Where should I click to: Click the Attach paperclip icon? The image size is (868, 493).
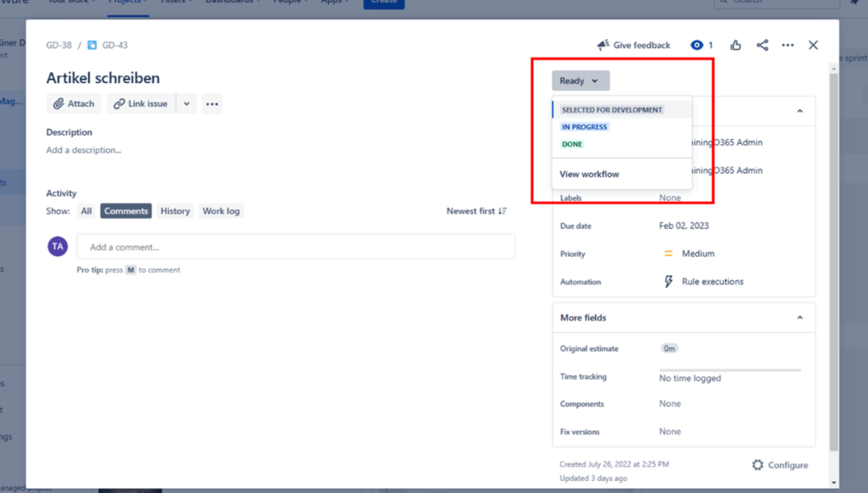(x=59, y=103)
